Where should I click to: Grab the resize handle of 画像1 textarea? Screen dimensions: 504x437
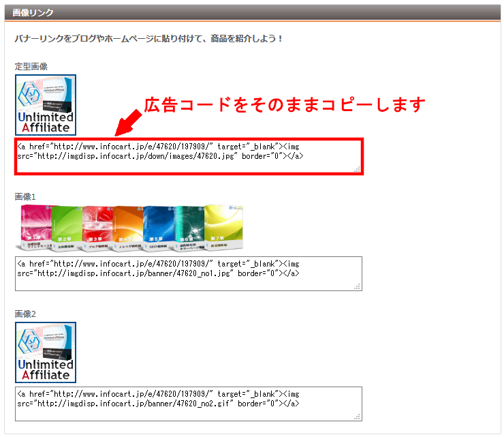click(x=357, y=287)
